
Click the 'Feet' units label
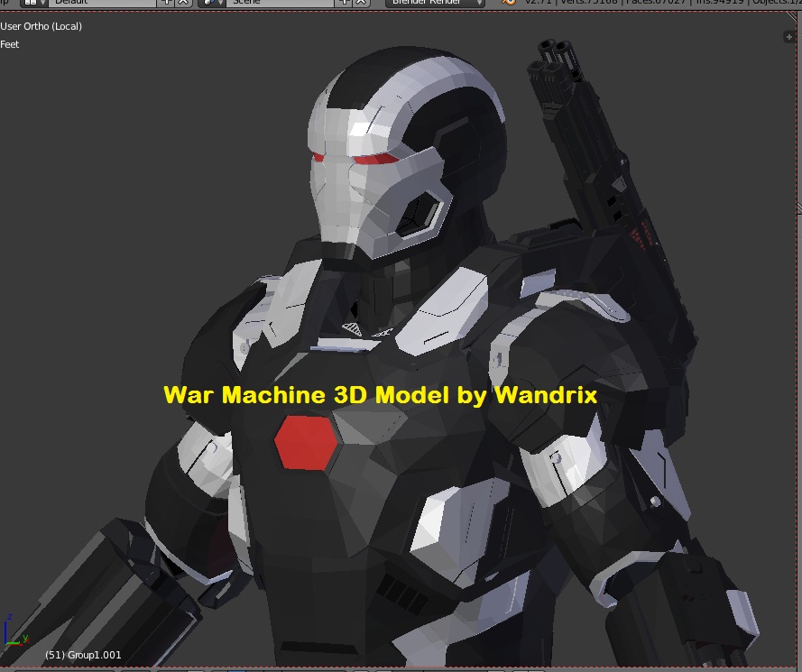click(x=10, y=44)
